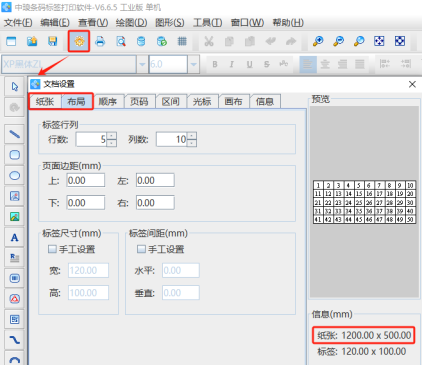Switch to the 纸张 tab
423x365 pixels.
[45, 101]
